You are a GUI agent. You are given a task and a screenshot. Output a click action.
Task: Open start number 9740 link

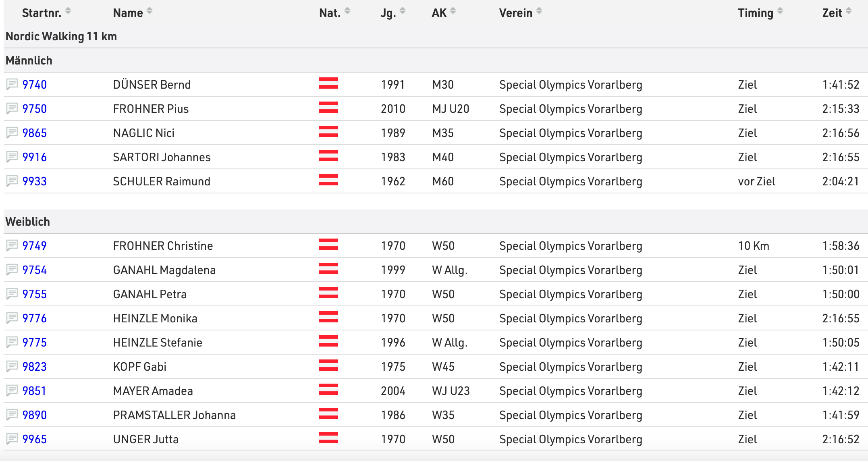[35, 85]
